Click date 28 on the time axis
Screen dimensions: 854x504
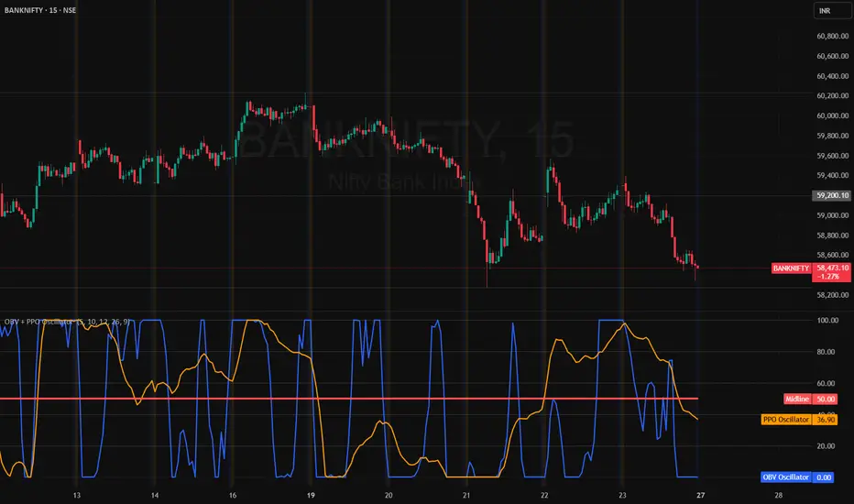pyautogui.click(x=778, y=495)
